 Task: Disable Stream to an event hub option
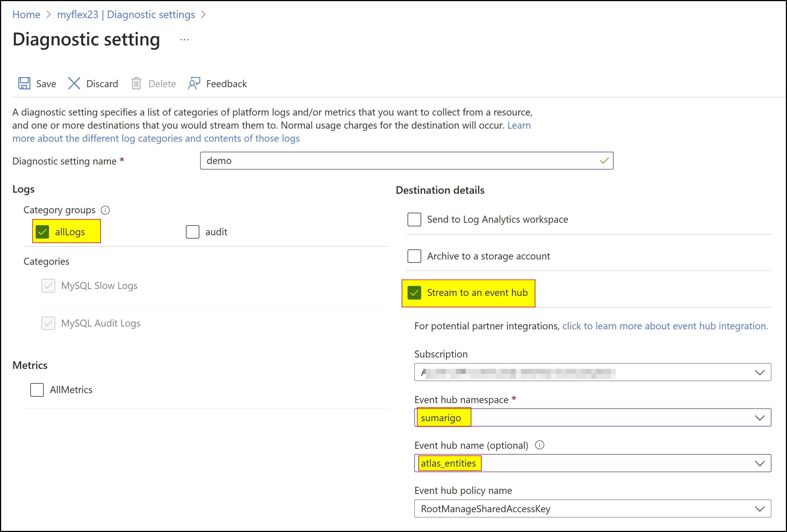[415, 293]
